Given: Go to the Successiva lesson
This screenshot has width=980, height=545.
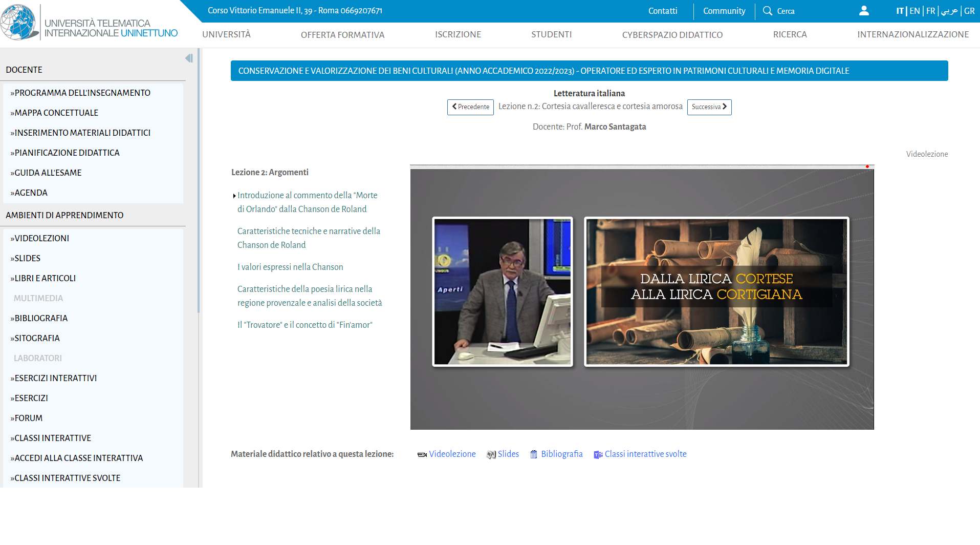Looking at the screenshot, I should click(x=709, y=107).
